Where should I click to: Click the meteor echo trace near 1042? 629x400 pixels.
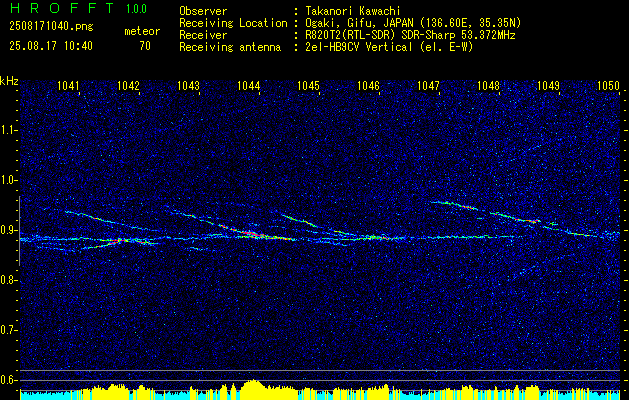tap(118, 242)
